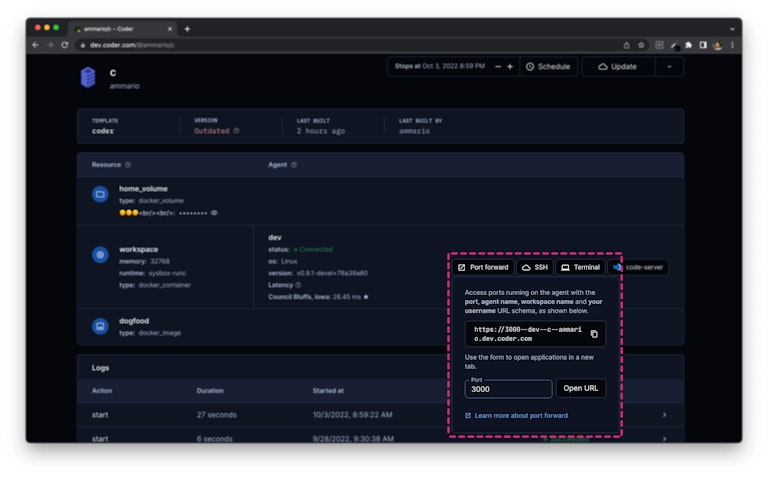
Task: Click the Outdated version info icon
Action: (x=236, y=131)
